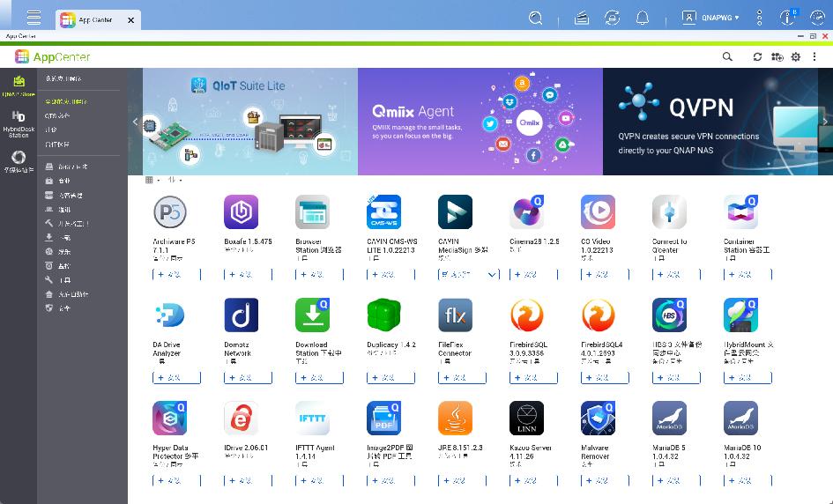833x504 pixels.
Task: Click the App Center search magnifier
Action: pyautogui.click(x=727, y=56)
